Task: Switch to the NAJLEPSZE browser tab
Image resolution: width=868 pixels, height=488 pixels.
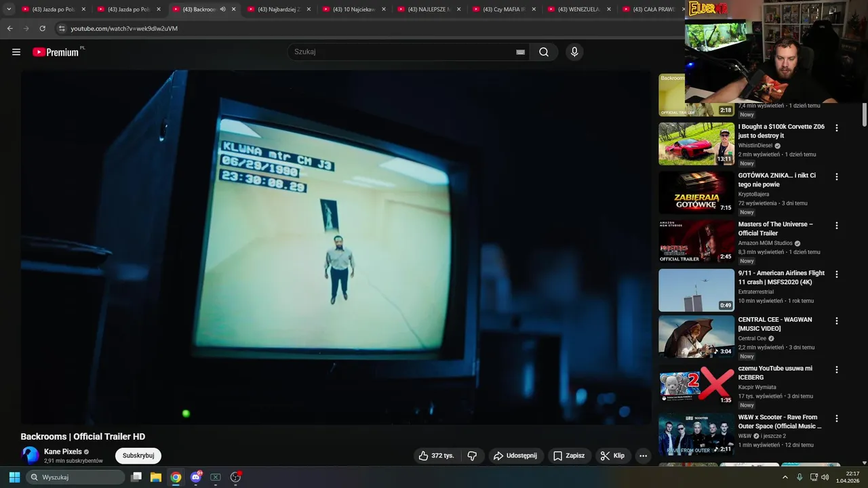Action: pos(429,9)
